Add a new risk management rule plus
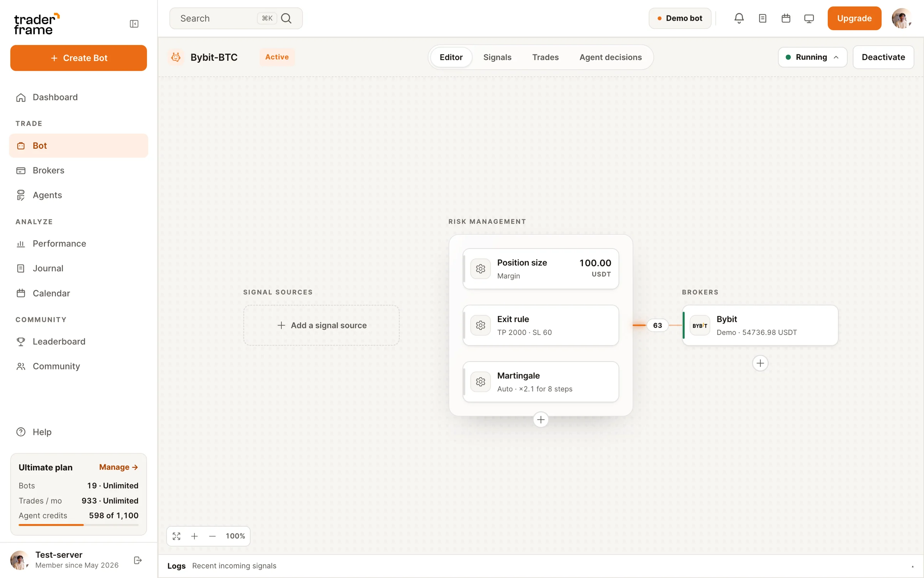The image size is (924, 578). tap(541, 419)
